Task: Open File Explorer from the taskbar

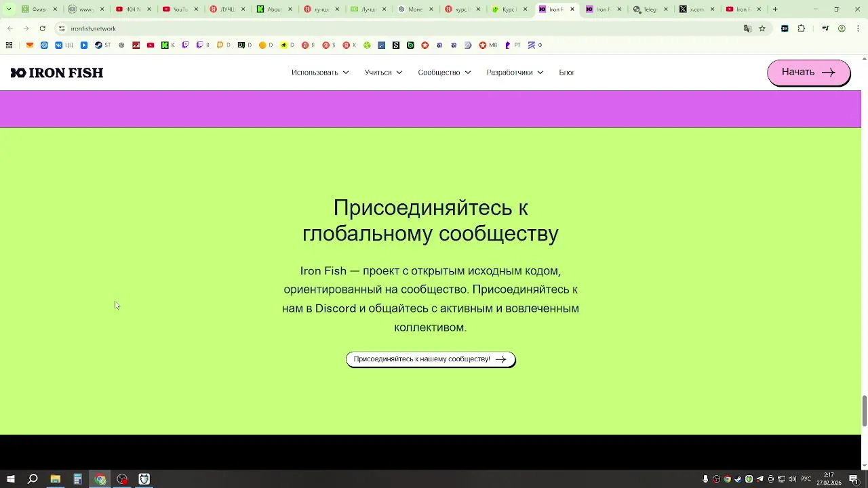Action: pos(55,479)
